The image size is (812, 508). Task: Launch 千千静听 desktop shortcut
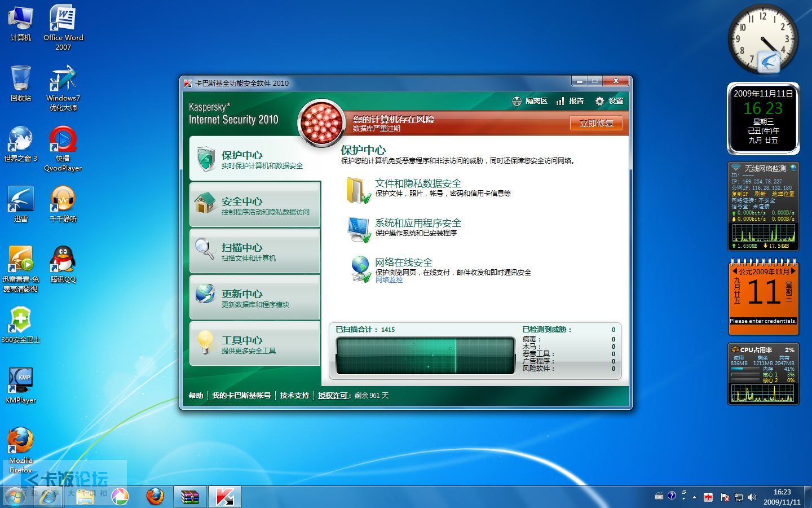[63, 204]
